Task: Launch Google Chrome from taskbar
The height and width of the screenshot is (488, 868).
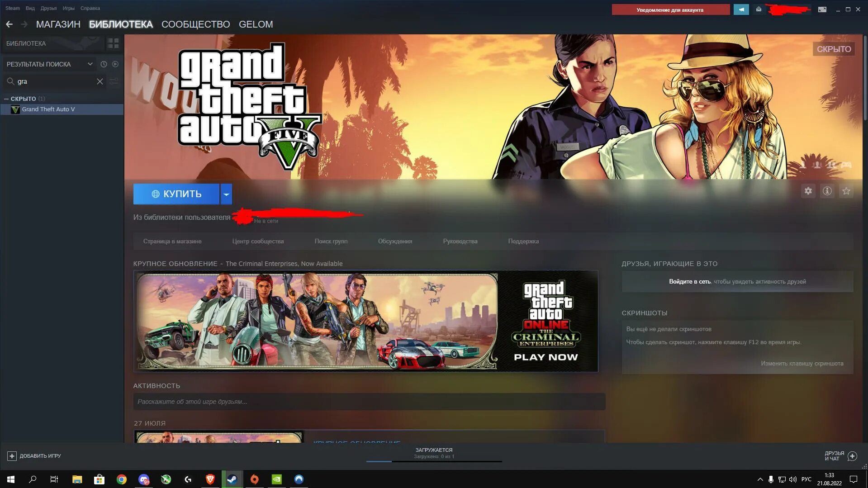Action: coord(121,479)
